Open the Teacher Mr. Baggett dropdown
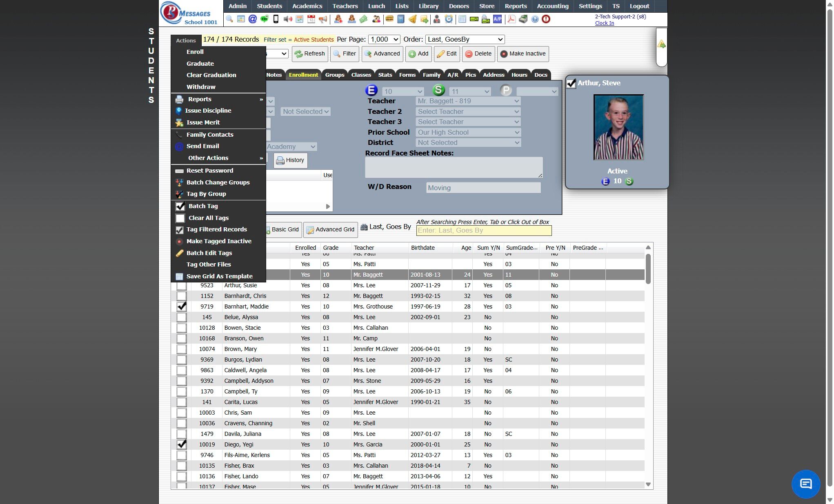The image size is (834, 504). point(468,101)
